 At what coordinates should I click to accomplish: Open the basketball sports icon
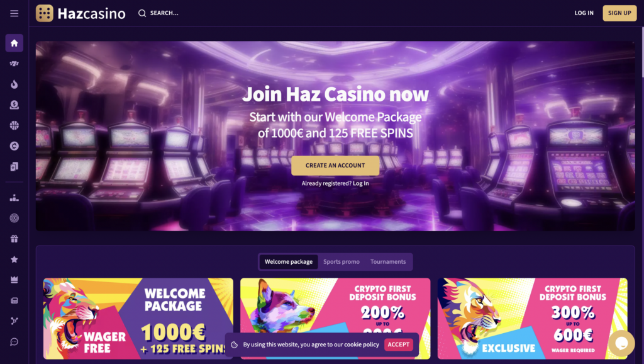(14, 125)
